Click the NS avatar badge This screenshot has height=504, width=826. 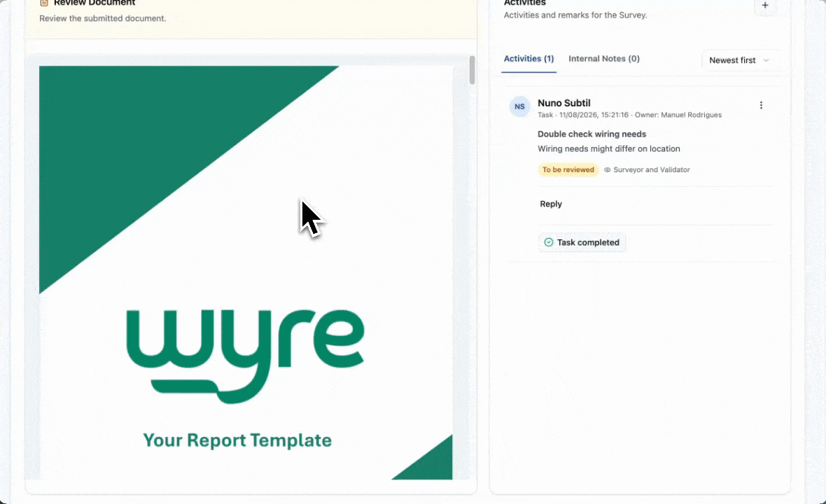(x=519, y=106)
